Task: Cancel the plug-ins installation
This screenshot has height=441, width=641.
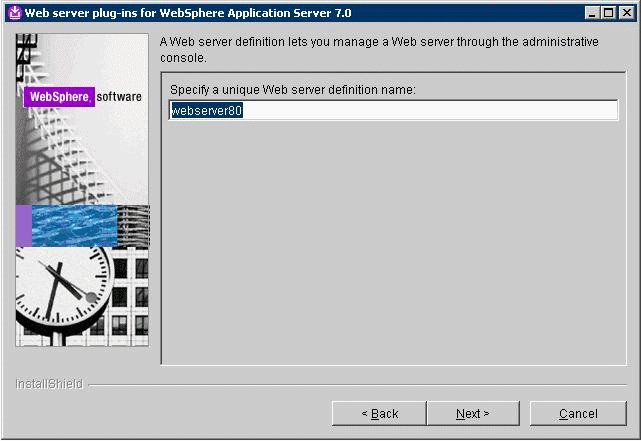Action: [x=578, y=414]
